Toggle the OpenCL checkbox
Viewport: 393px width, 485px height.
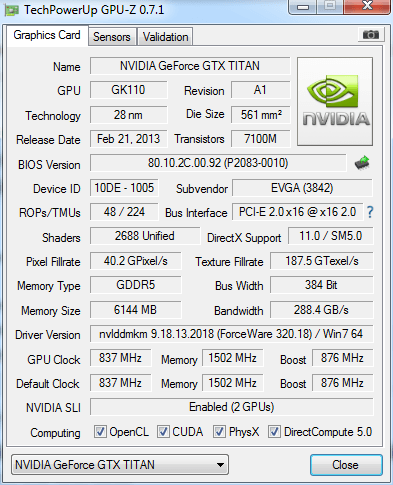click(100, 431)
